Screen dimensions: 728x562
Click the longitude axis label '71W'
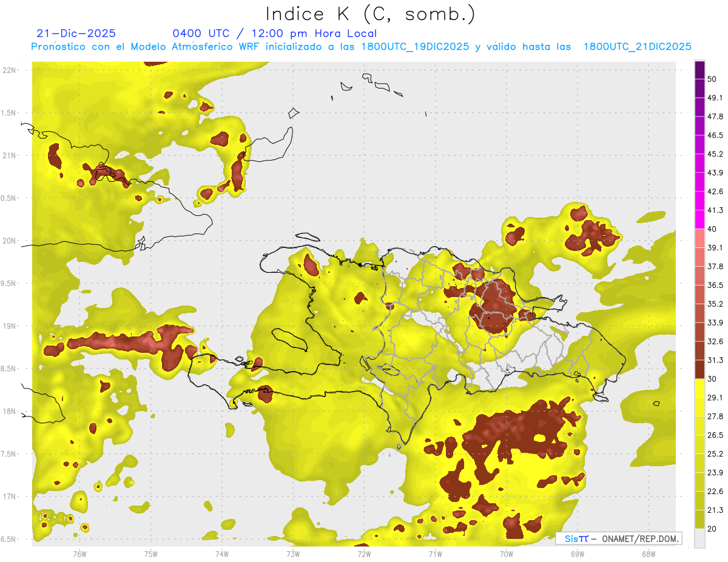(x=435, y=554)
